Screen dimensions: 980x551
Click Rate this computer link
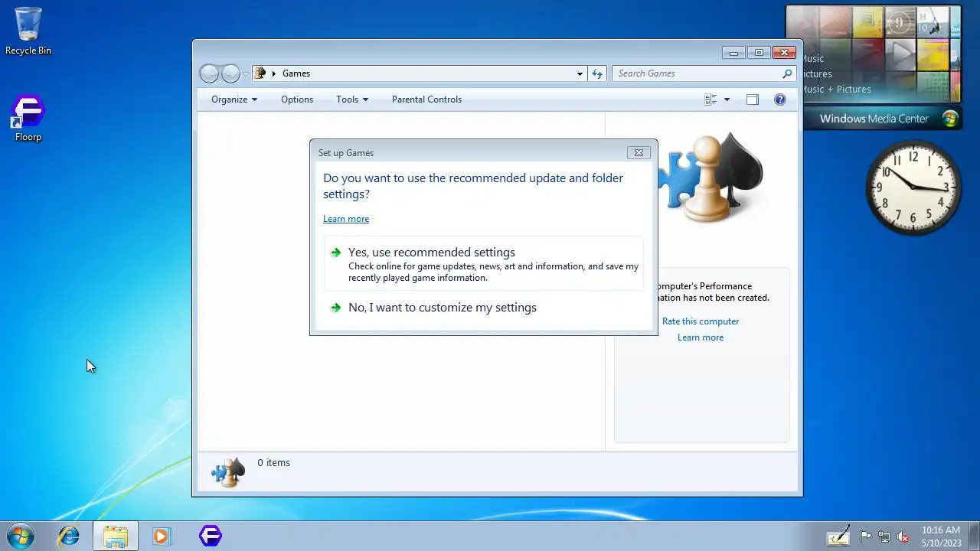[x=701, y=321]
